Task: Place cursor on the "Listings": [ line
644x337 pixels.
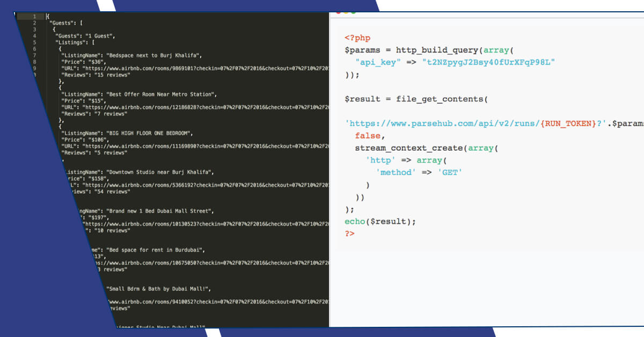Action: 75,42
